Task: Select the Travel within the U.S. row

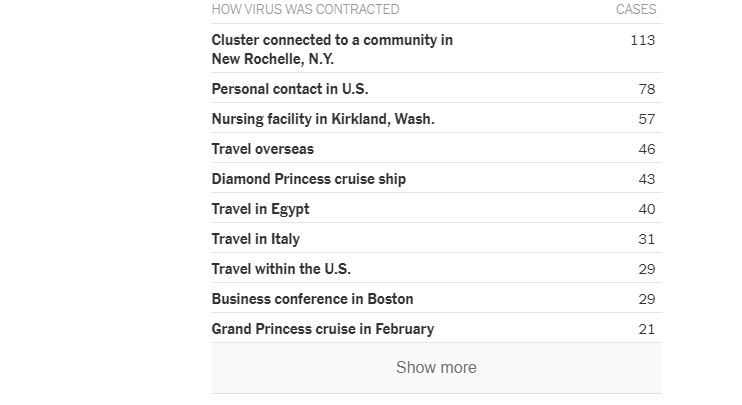Action: (x=281, y=269)
